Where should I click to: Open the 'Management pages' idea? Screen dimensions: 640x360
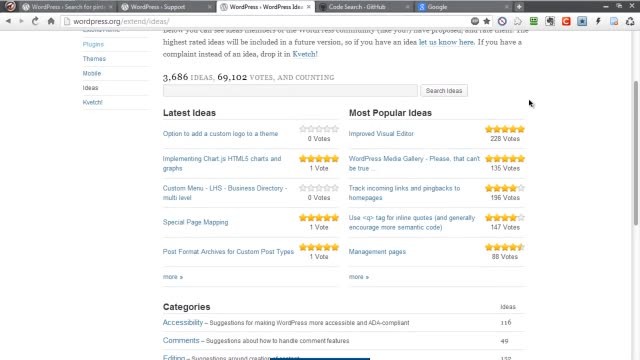point(377,252)
